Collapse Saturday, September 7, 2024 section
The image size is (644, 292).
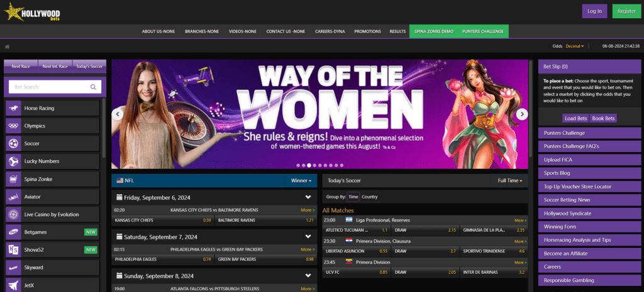coord(308,237)
